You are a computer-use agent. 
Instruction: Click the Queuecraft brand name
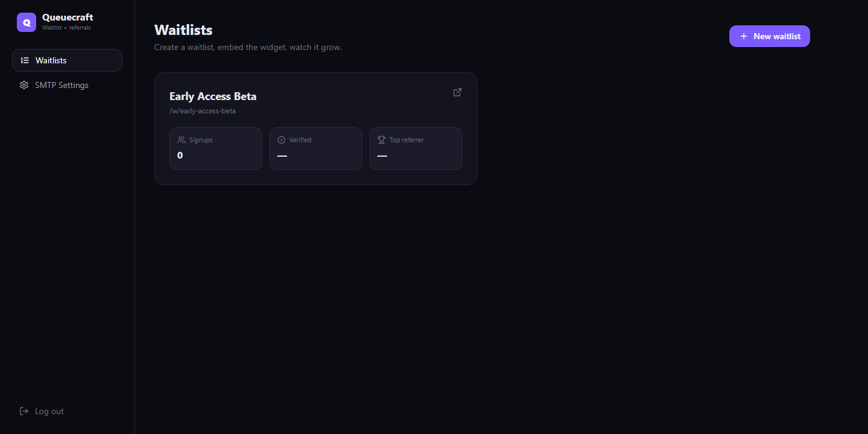(68, 17)
